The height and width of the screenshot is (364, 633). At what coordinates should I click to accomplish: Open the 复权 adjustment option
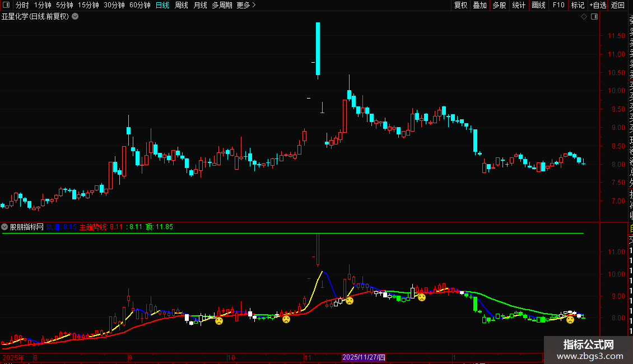tap(460, 5)
